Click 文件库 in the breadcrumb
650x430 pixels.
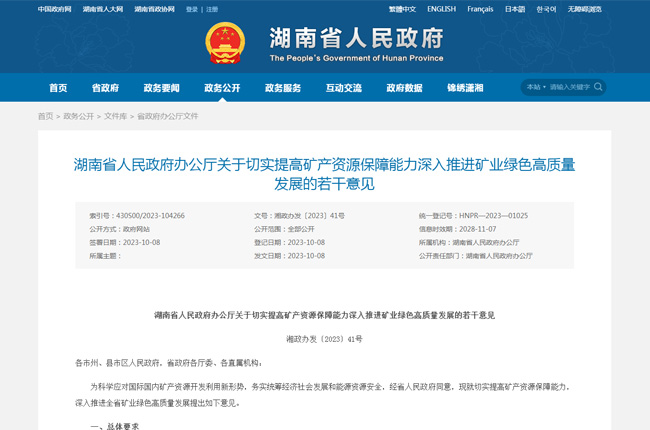pos(115,116)
